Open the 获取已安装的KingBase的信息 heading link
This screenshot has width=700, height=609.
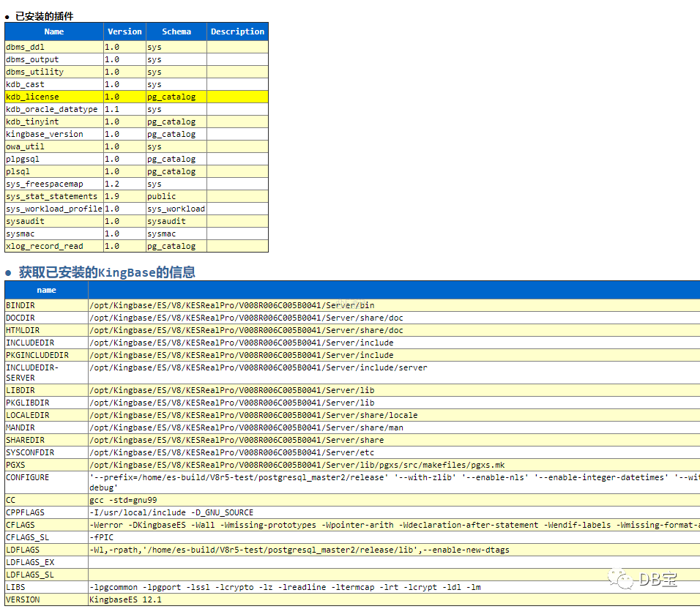tap(107, 272)
